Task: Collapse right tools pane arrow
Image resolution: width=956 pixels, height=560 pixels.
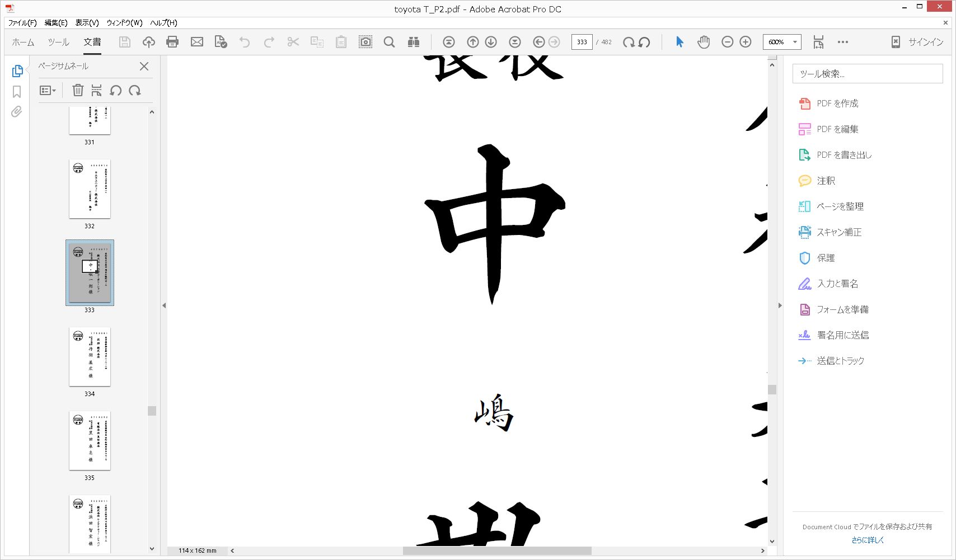Action: (x=780, y=305)
